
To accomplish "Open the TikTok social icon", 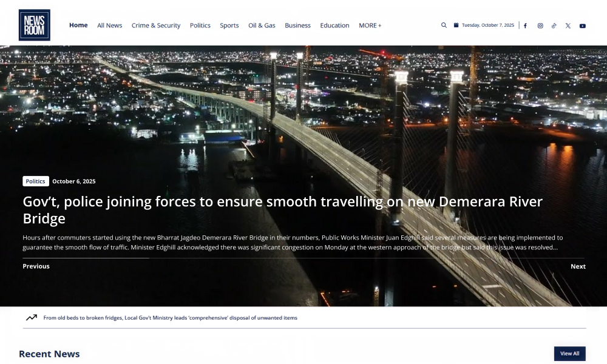I will (554, 25).
